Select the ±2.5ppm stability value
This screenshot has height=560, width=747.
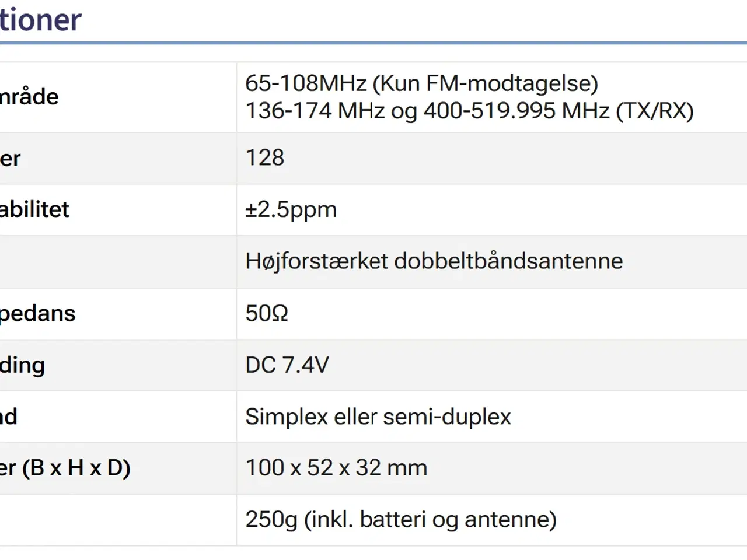coord(291,209)
